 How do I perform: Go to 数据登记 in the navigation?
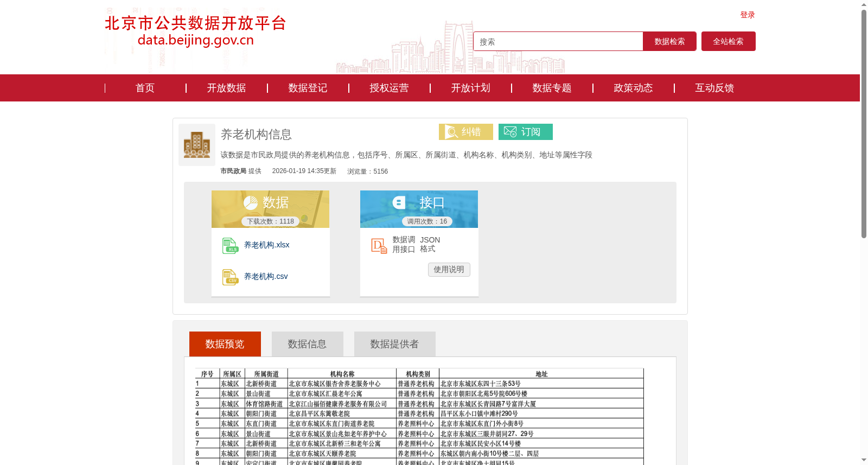[x=308, y=88]
